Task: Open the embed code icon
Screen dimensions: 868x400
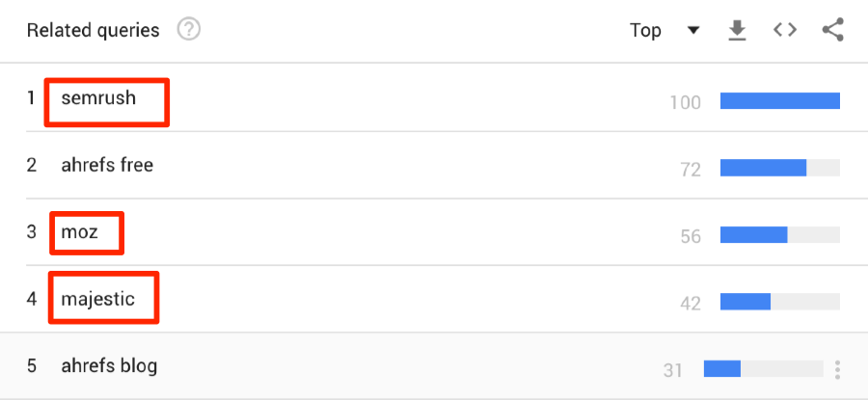Action: pos(785,30)
